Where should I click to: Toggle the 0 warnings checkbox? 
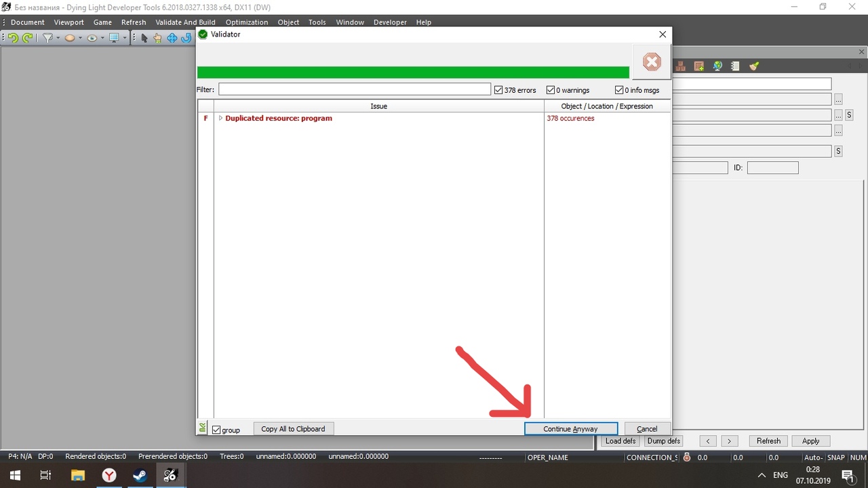click(x=551, y=90)
